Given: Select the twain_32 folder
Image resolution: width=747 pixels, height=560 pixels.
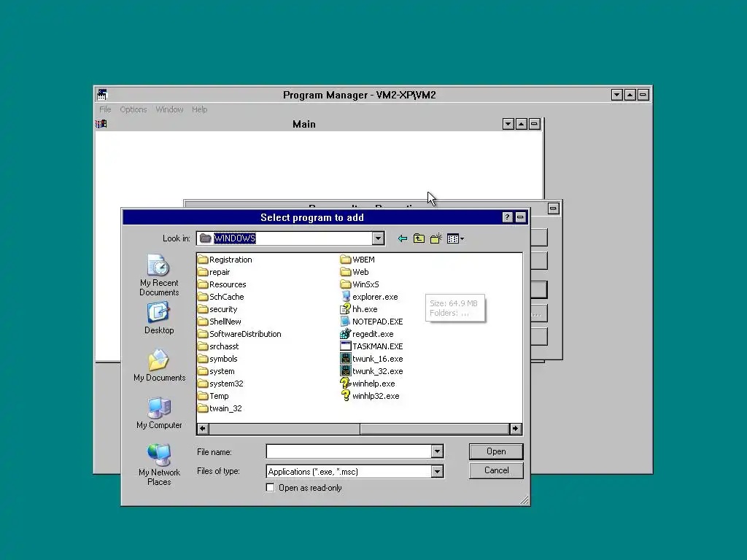Looking at the screenshot, I should tap(220, 408).
